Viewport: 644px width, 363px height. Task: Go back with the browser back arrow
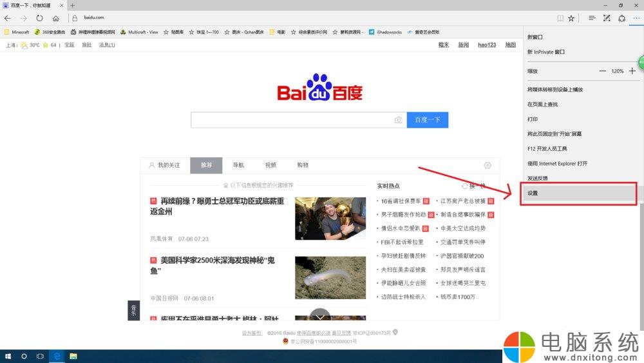[x=7, y=18]
